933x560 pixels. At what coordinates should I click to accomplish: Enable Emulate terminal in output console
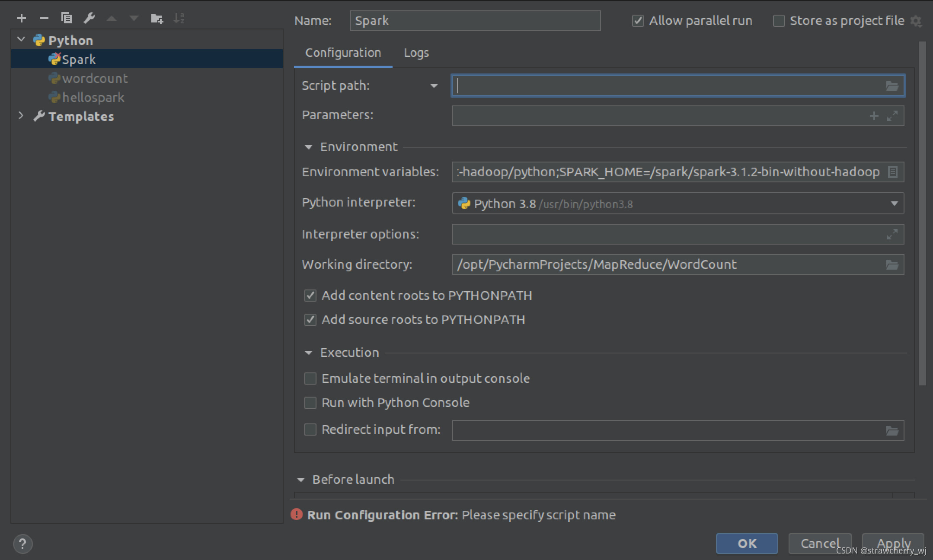coord(310,379)
